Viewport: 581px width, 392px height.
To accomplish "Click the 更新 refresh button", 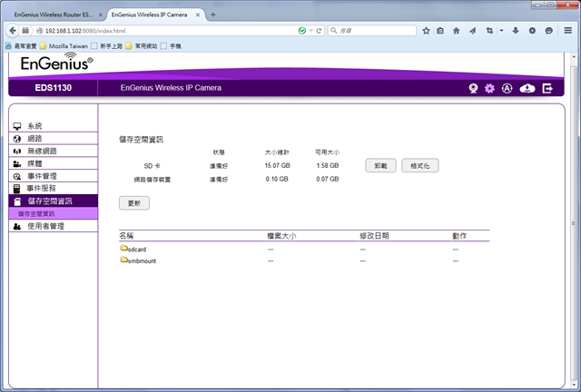I will (134, 203).
